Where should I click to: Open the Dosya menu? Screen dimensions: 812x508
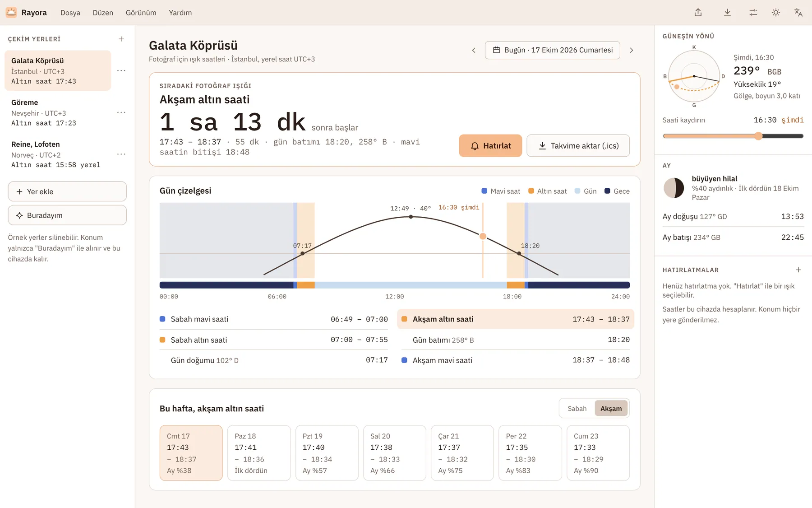70,13
